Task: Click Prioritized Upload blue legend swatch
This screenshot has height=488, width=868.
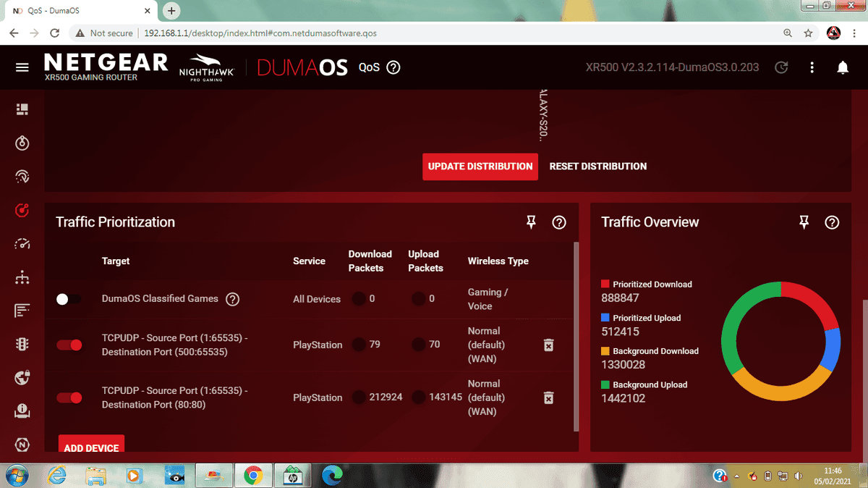Action: (605, 318)
